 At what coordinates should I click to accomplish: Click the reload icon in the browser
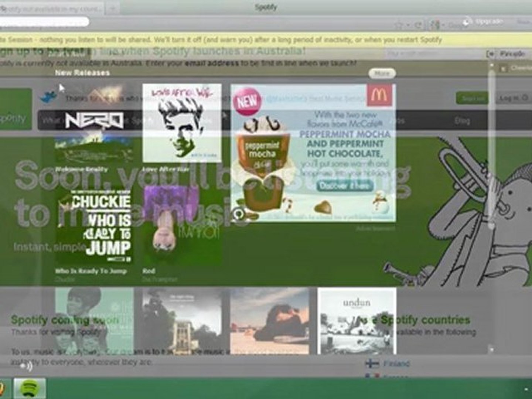tap(418, 25)
